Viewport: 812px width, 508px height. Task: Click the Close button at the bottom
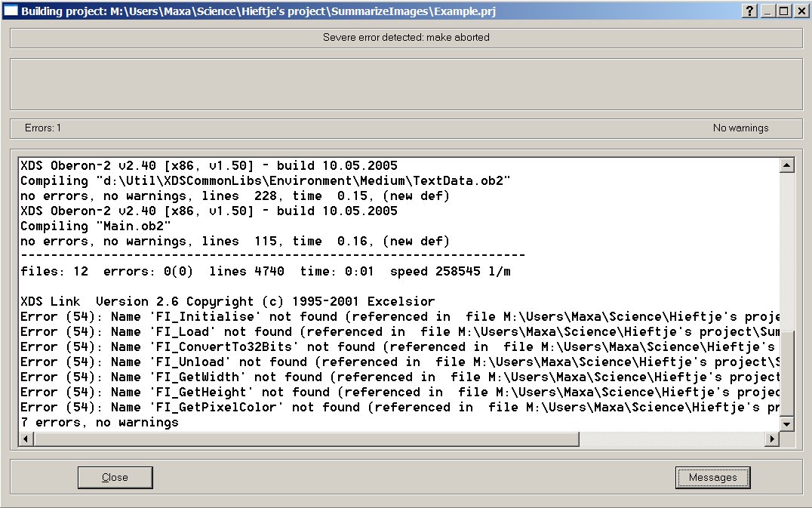(115, 477)
